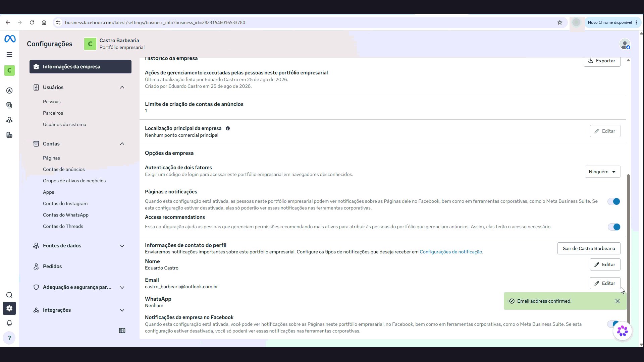Viewport: 644px width, 362px height.
Task: Reload the page in browser
Action: [x=32, y=22]
